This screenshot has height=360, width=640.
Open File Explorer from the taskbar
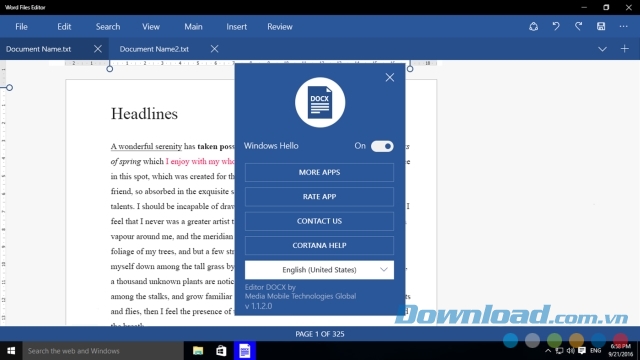pyautogui.click(x=198, y=351)
